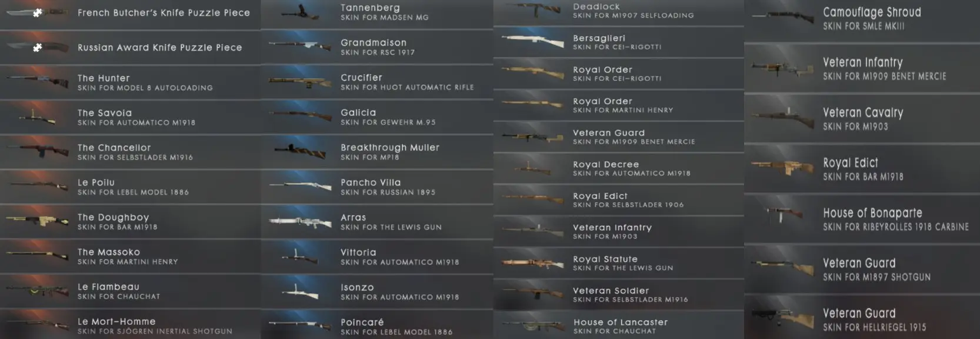980x339 pixels.
Task: Select the Crucifier Huot Automatic Rifle skin
Action: point(376,82)
